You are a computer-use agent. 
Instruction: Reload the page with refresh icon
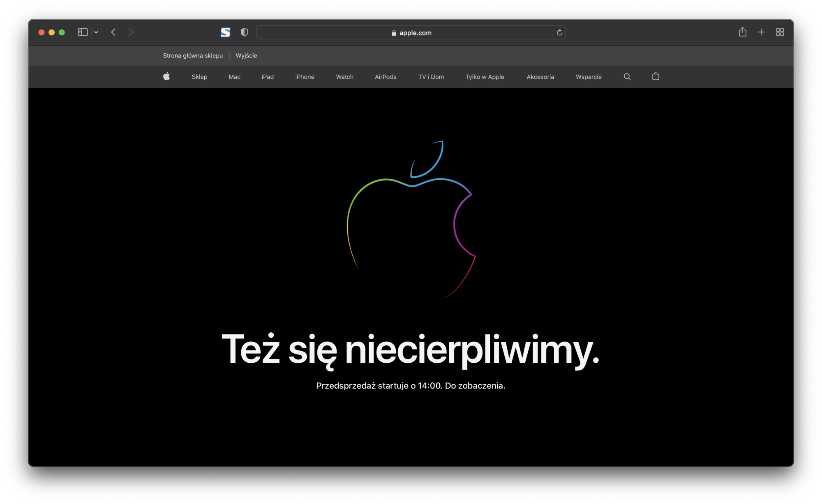(x=559, y=32)
